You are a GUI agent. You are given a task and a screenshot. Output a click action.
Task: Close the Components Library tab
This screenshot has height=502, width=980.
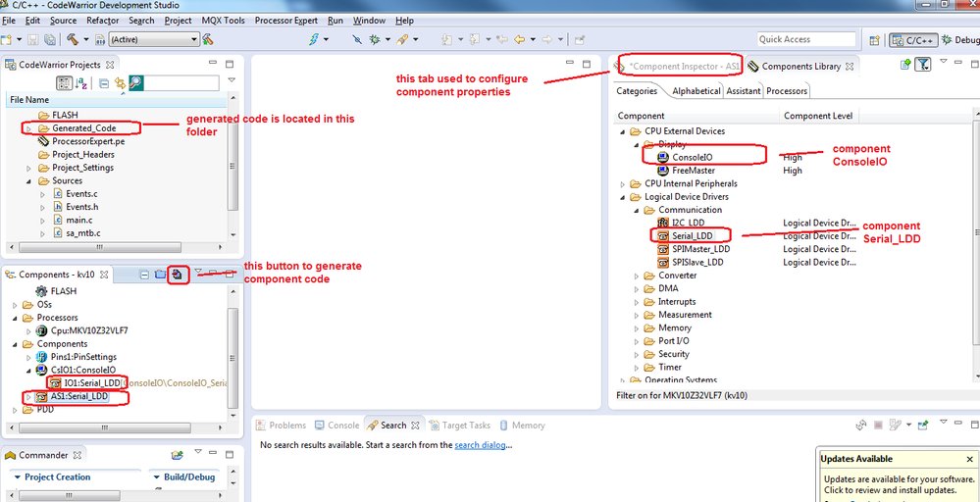tap(849, 67)
